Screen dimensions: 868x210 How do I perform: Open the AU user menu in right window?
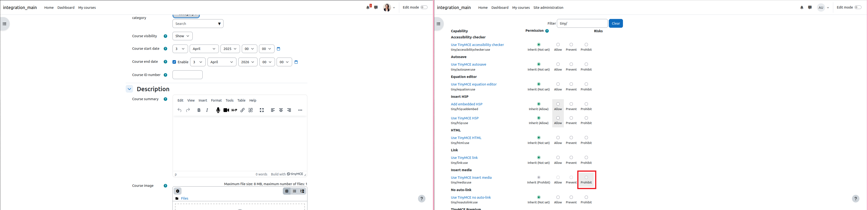(823, 7)
